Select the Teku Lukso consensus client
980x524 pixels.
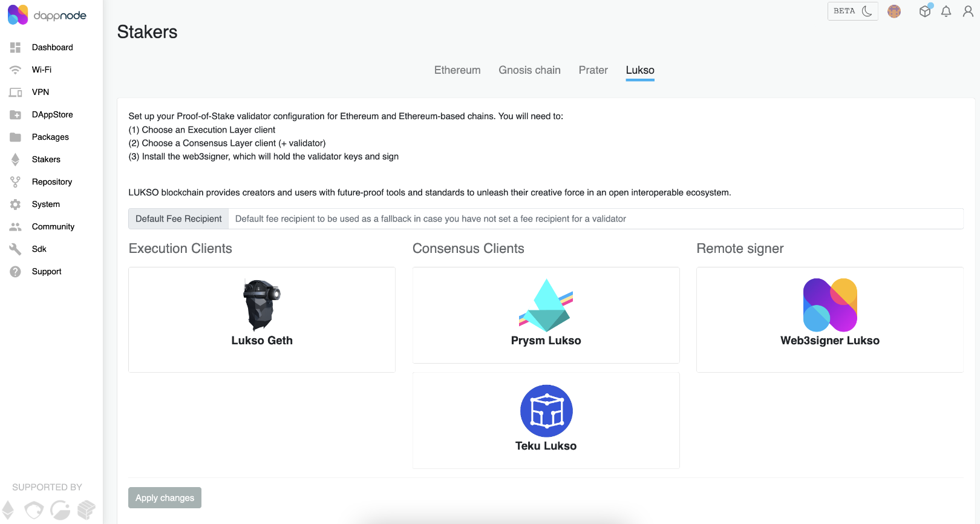tap(546, 421)
